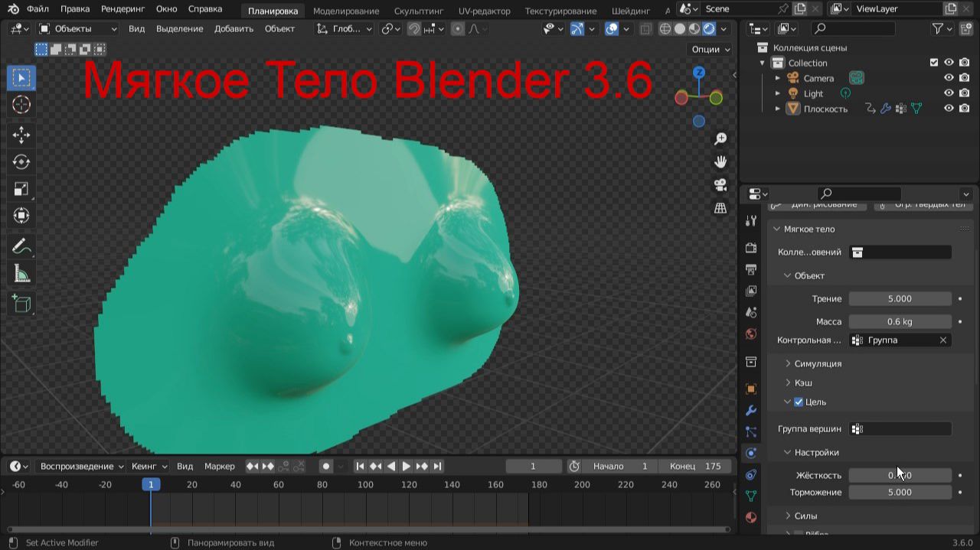Open the Добавить viewport menu
This screenshot has height=550, width=980.
pos(234,29)
